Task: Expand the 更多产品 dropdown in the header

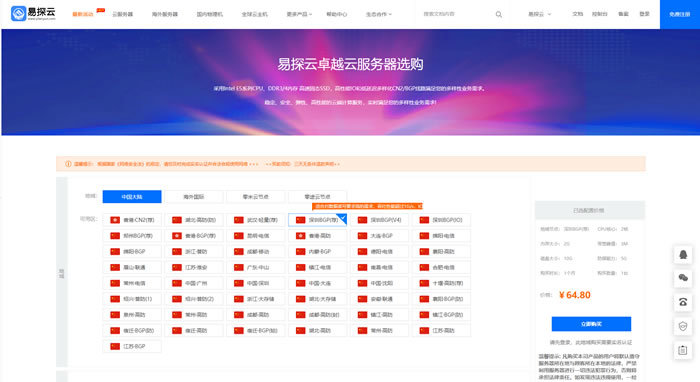Action: click(299, 14)
